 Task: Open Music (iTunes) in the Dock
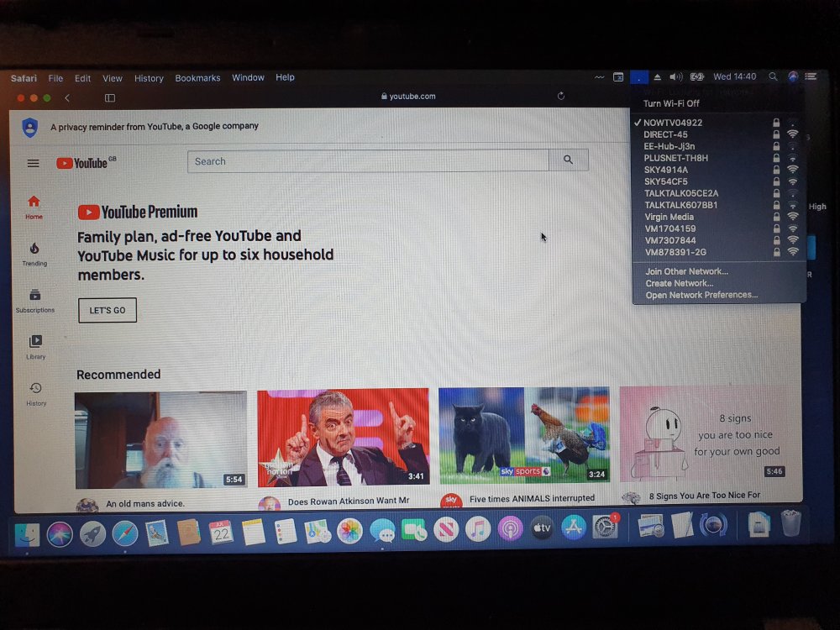pos(478,530)
